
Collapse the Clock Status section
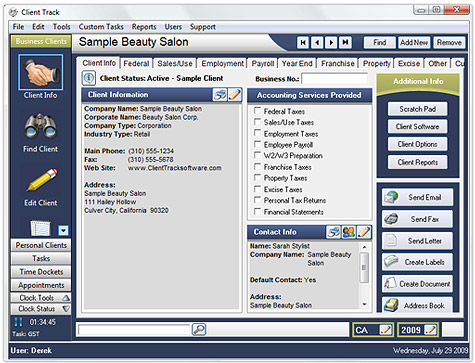(x=41, y=309)
